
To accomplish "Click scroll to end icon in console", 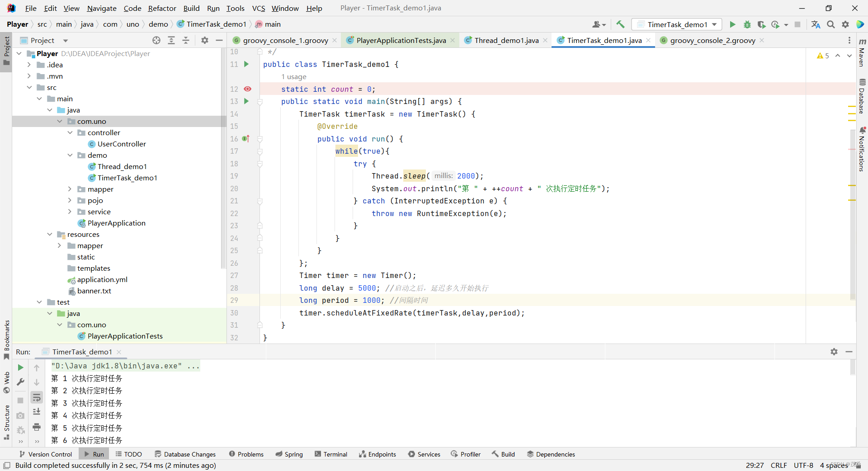I will [37, 411].
